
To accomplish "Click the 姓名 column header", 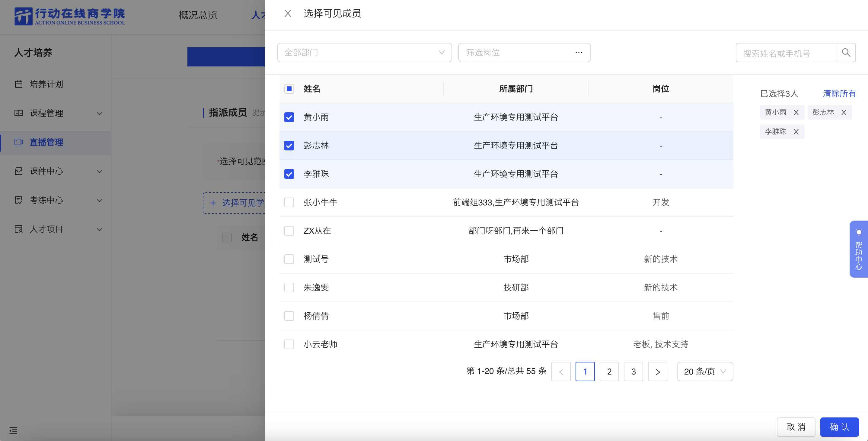I will pos(312,89).
